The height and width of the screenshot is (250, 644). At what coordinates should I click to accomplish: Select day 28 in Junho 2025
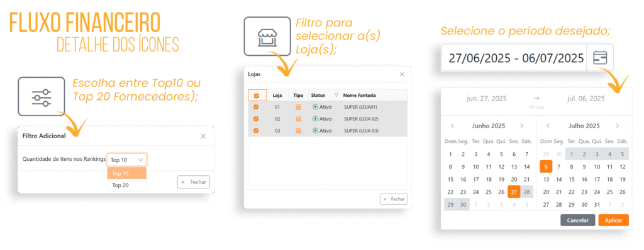527,192
